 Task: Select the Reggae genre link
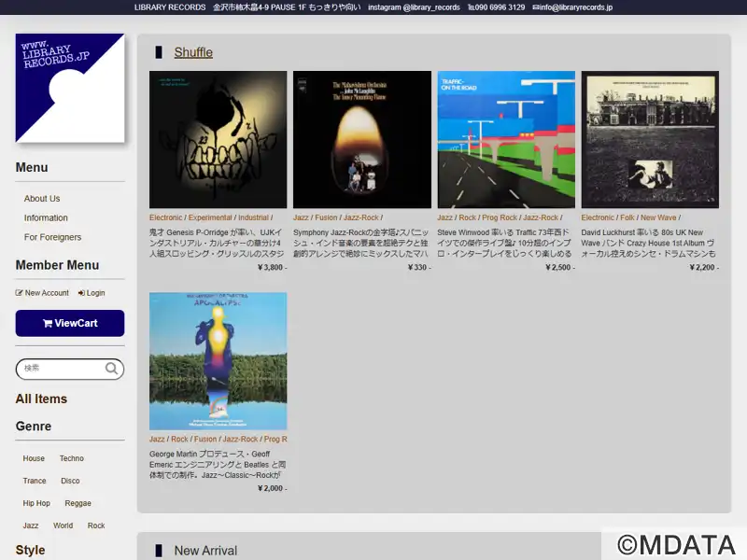click(x=78, y=503)
